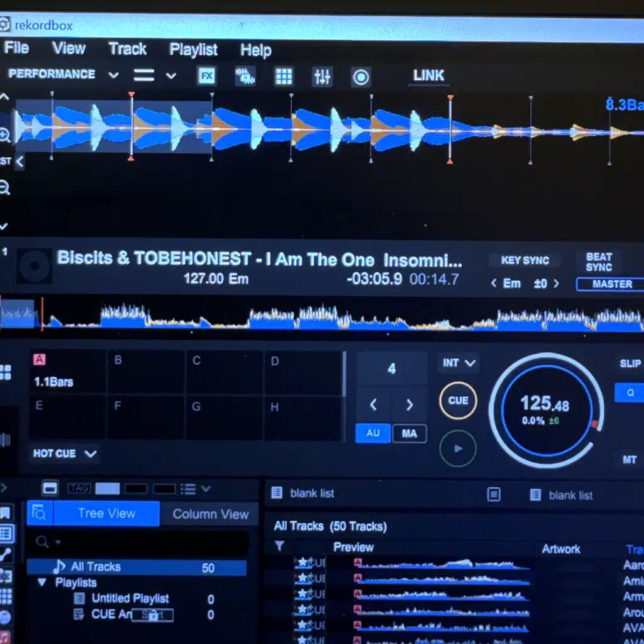The height and width of the screenshot is (644, 644).
Task: Switch to Column View tab
Action: (210, 514)
